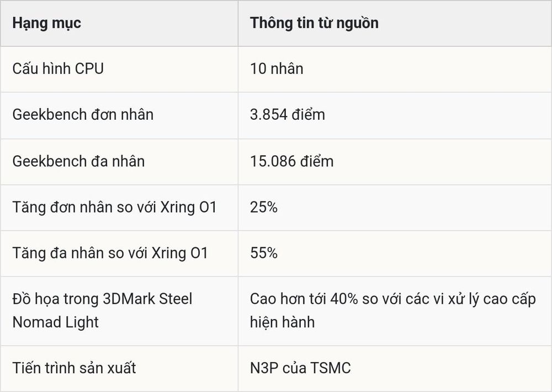Click 'Tăng đơn nhân so với Xring O1'
The width and height of the screenshot is (552, 392).
(x=114, y=207)
